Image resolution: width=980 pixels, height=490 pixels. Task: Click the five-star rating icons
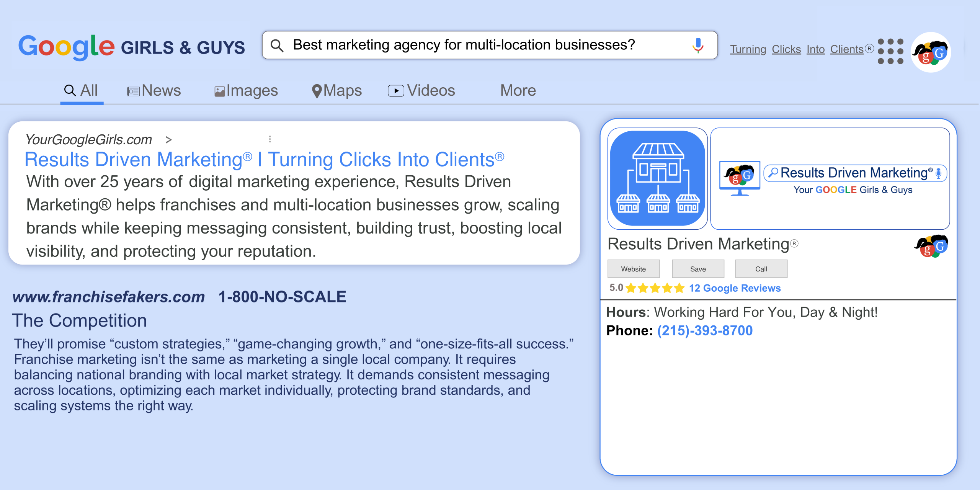pos(655,288)
